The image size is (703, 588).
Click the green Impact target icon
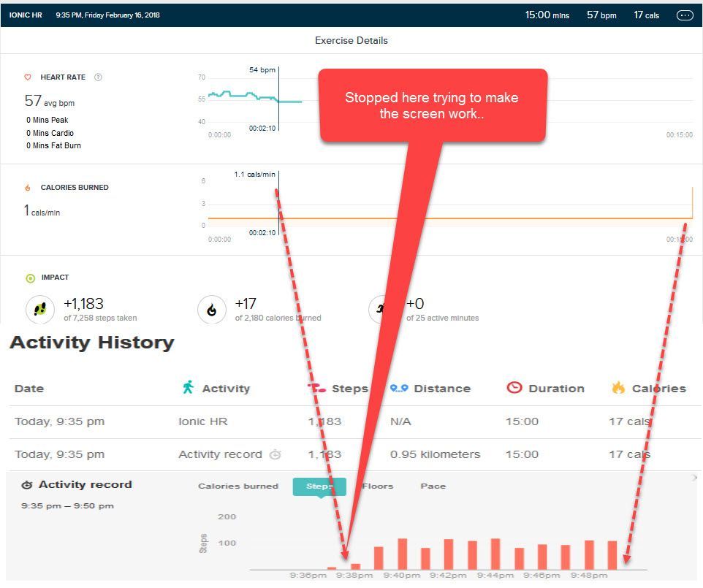(30, 278)
